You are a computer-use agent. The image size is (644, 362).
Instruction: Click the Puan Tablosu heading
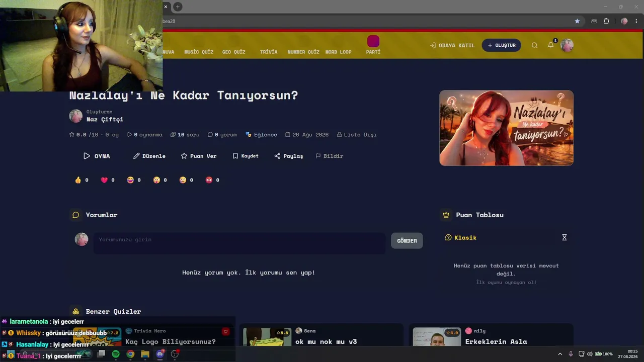tap(479, 215)
